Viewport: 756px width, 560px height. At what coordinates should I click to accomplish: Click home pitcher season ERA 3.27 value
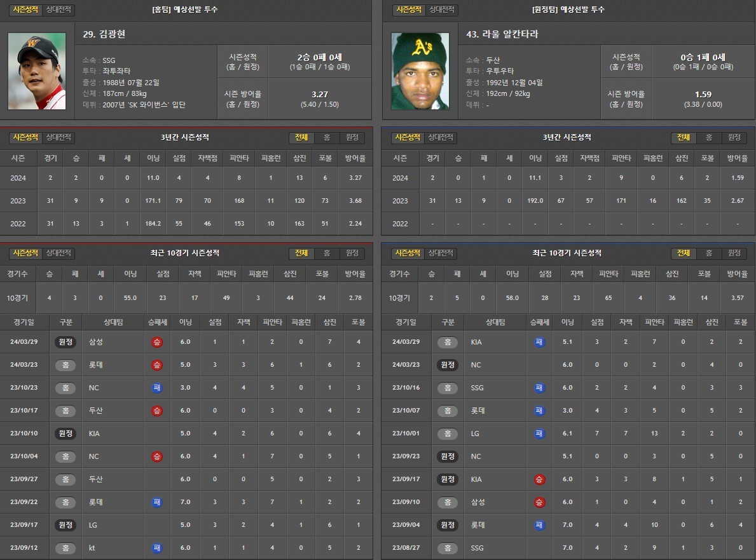click(320, 95)
